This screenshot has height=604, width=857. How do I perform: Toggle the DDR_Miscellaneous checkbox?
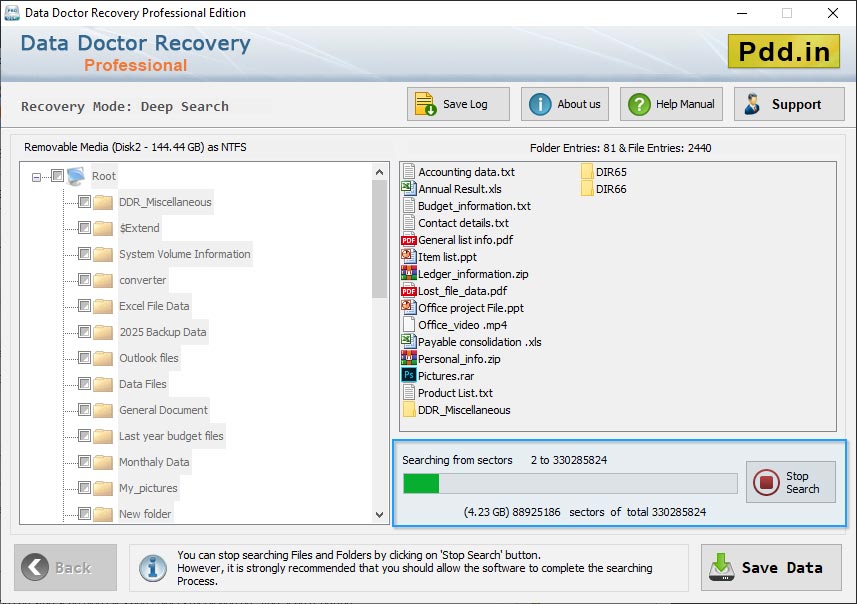pyautogui.click(x=84, y=202)
